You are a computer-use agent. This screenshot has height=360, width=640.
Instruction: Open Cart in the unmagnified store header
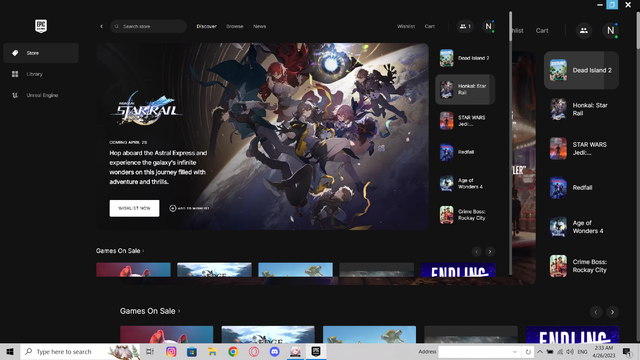click(x=430, y=27)
